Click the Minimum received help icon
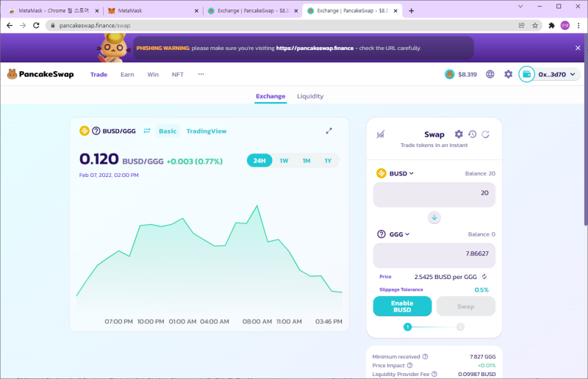 426,356
